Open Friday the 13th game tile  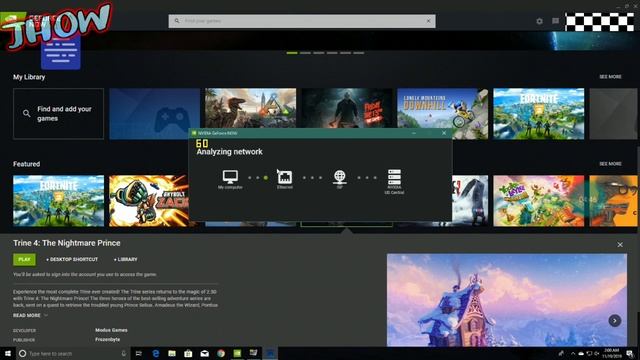click(347, 108)
